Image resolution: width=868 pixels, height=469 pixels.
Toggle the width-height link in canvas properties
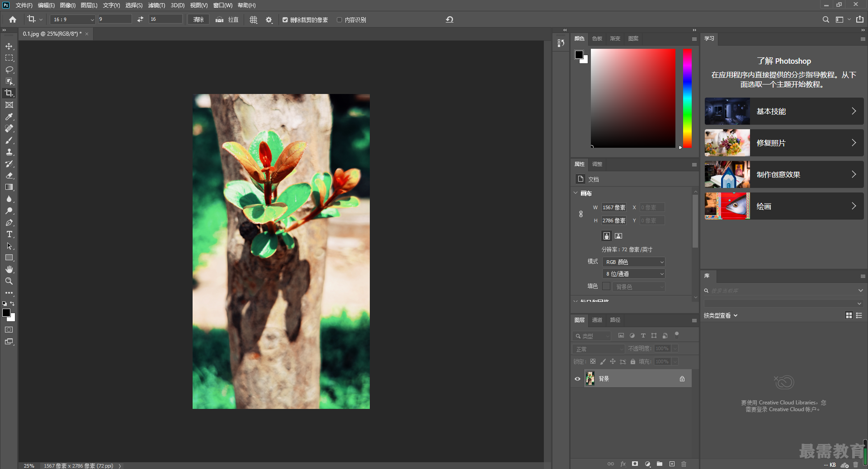[x=581, y=214]
